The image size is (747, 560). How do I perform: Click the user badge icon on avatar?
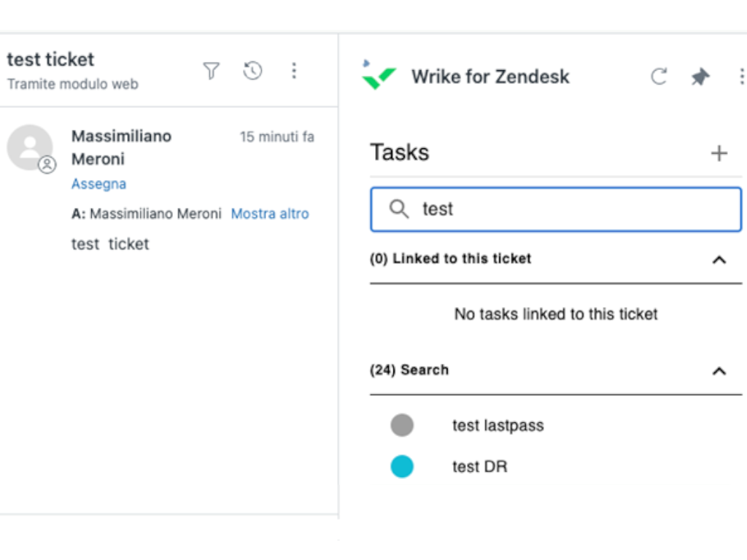coord(47,165)
